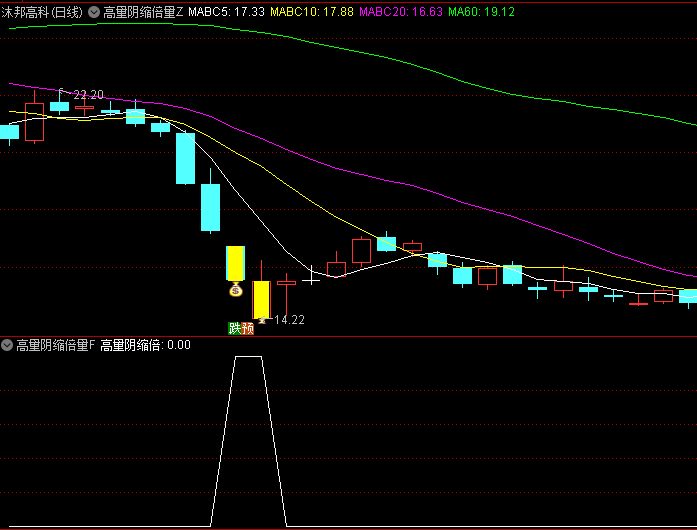Click the 高里阴缩倍 0.00 value readout
697x530 pixels.
145,345
